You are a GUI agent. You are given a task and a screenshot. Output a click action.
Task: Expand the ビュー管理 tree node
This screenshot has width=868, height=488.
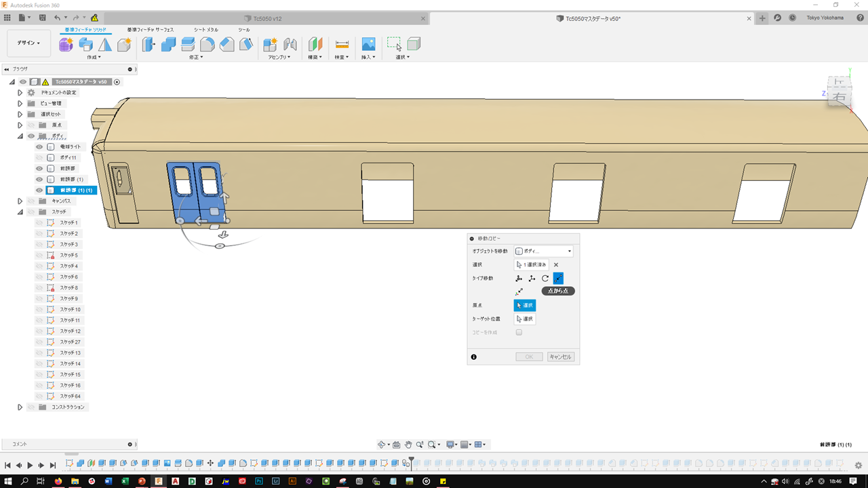tap(20, 103)
